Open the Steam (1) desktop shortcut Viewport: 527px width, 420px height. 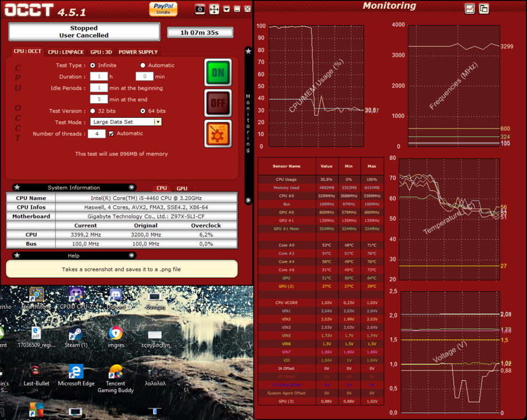[x=76, y=337]
